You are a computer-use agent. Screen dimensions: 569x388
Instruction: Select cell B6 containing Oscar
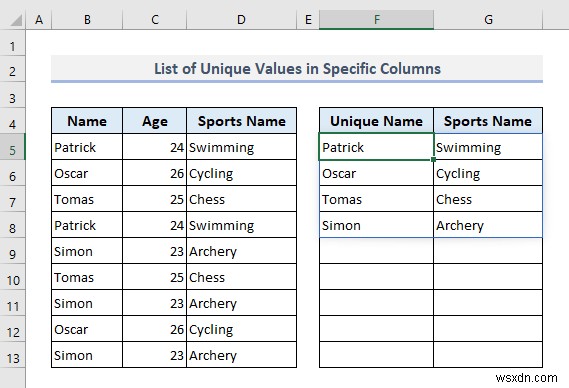pyautogui.click(x=87, y=173)
